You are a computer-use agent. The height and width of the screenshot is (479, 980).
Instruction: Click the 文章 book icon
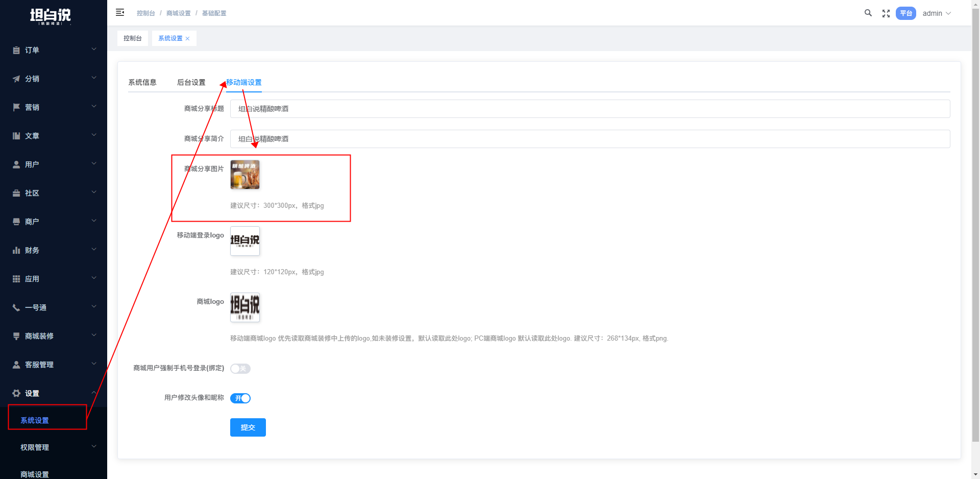point(16,136)
